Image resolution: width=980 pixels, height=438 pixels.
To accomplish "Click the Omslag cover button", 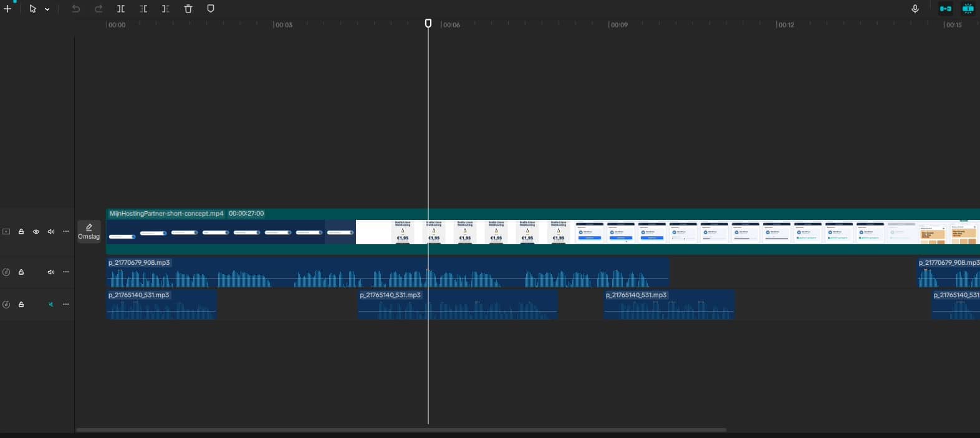I will pos(89,231).
